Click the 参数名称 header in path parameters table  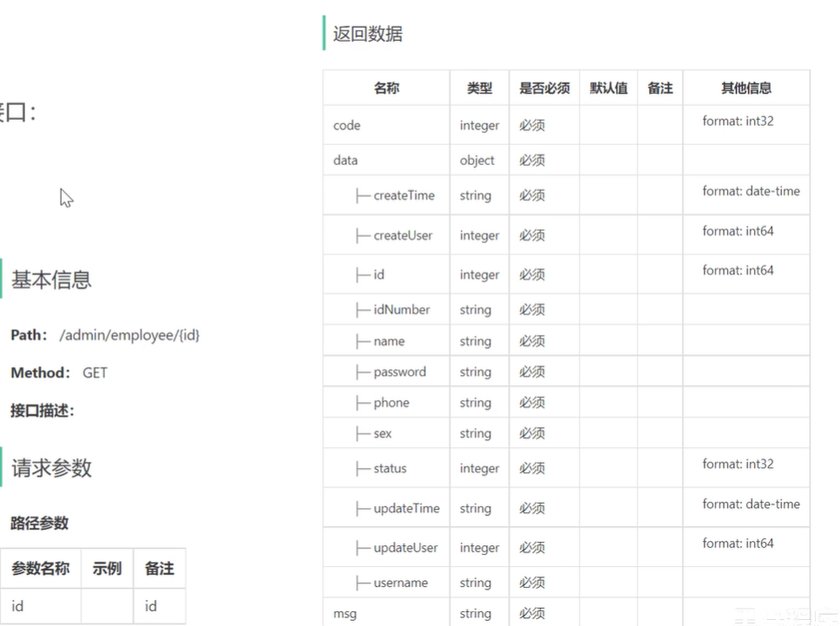pos(40,569)
